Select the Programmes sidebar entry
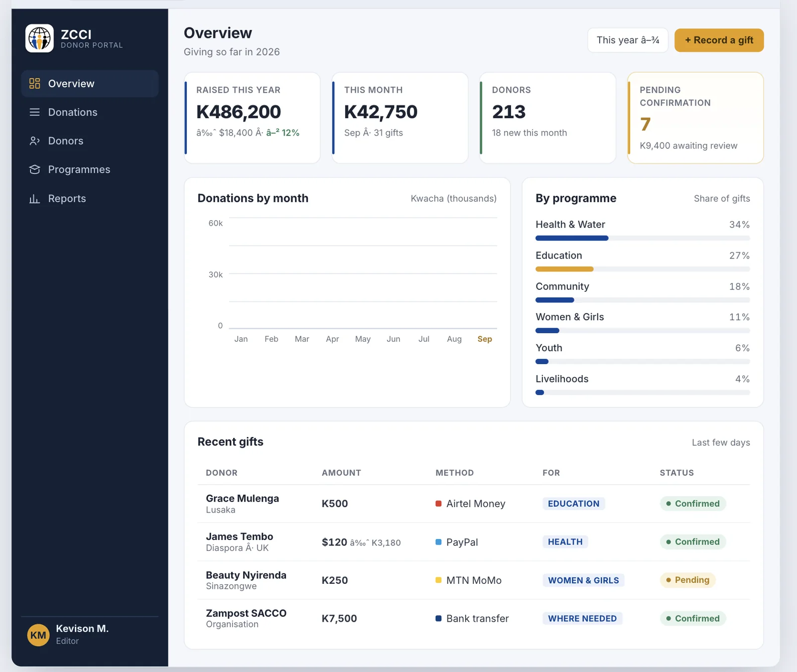The width and height of the screenshot is (797, 672). pyautogui.click(x=90, y=169)
